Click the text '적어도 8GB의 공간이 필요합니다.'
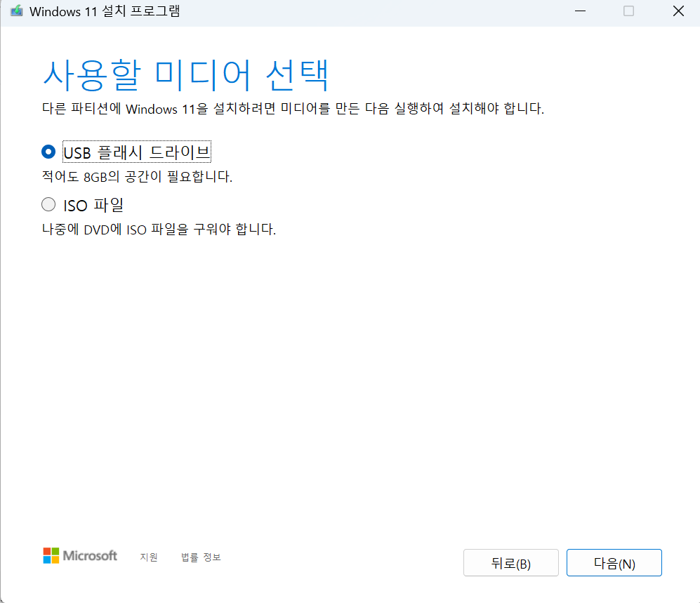Image resolution: width=700 pixels, height=603 pixels. pyautogui.click(x=137, y=176)
